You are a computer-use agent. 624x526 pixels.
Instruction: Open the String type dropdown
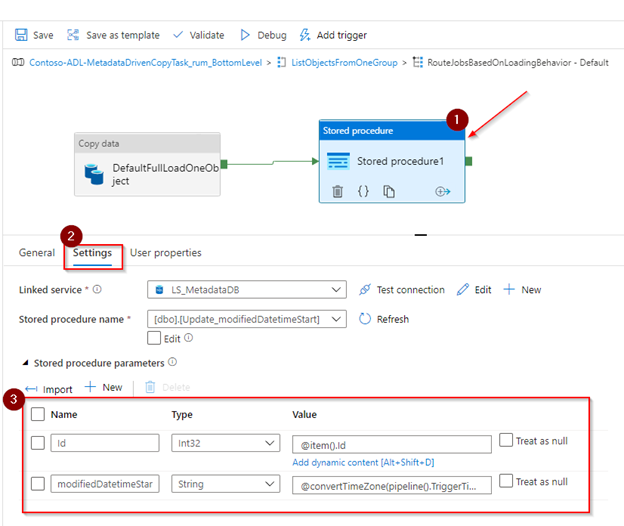[226, 484]
